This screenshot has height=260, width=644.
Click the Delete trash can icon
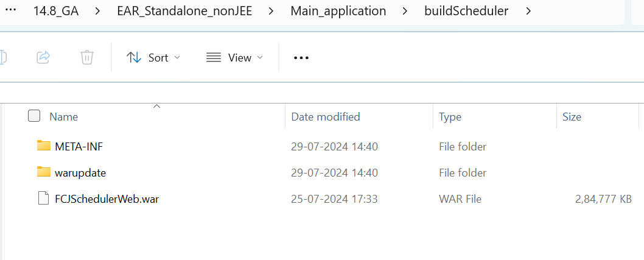[x=87, y=57]
